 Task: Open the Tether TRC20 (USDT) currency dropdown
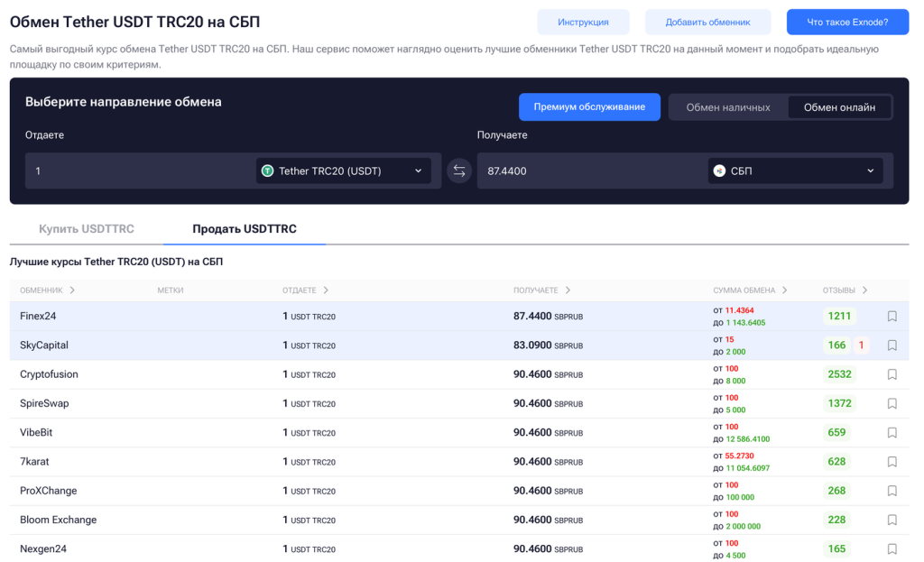click(x=344, y=170)
